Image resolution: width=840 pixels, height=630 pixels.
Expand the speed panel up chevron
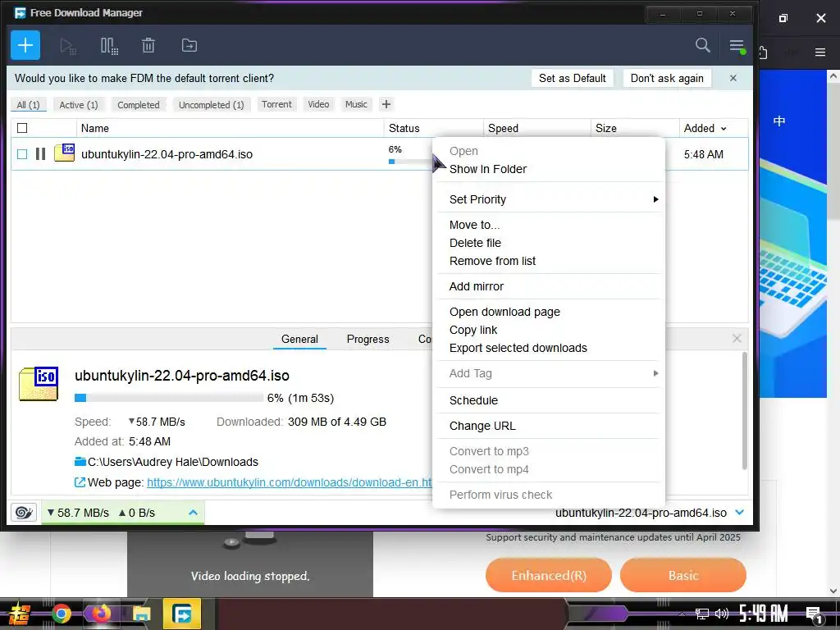[x=193, y=513]
